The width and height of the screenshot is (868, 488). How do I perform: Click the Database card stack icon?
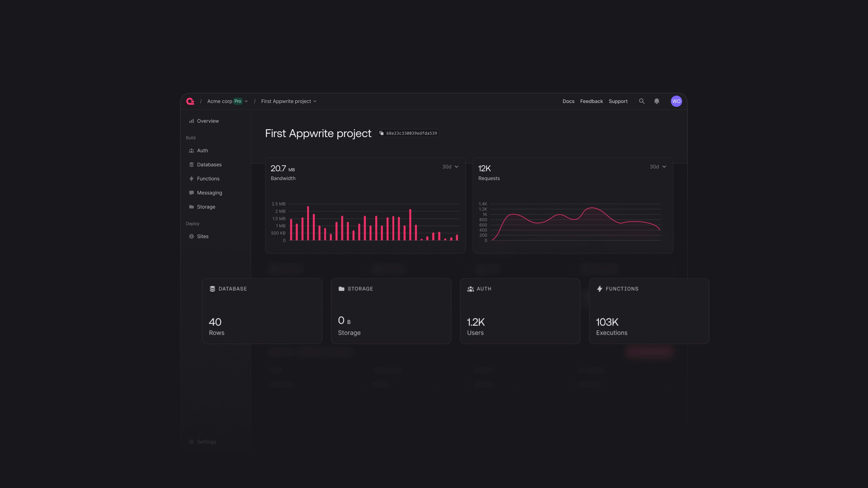(x=212, y=289)
